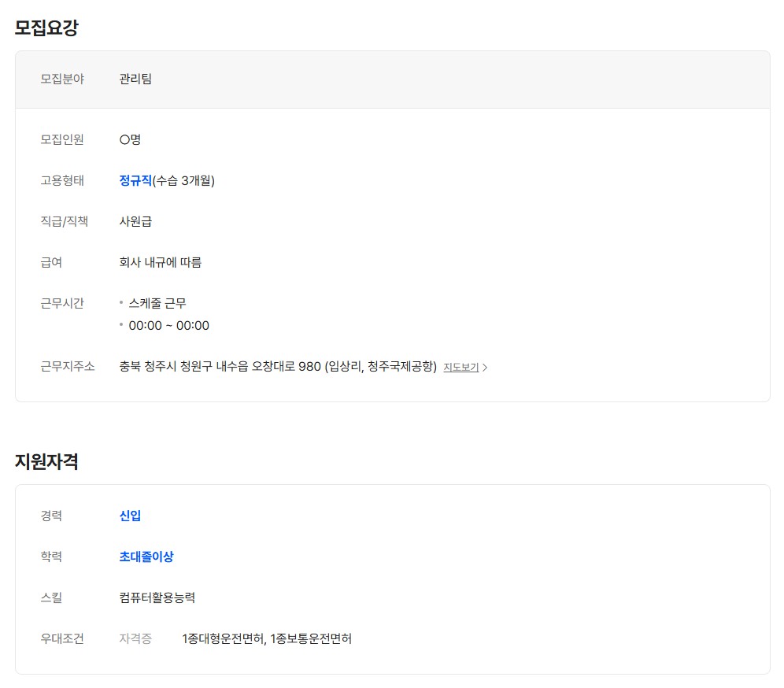Image resolution: width=784 pixels, height=688 pixels.
Task: Click the 자격증 sub-label under 우대조건
Action: click(135, 638)
